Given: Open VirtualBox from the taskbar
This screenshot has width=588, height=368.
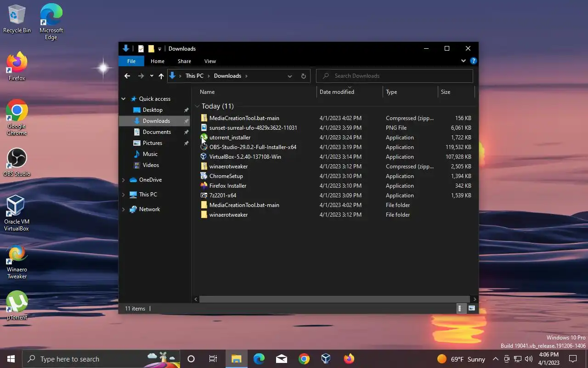Looking at the screenshot, I should [326, 359].
